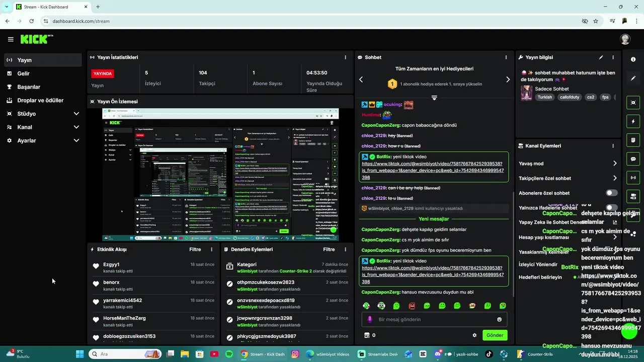Collapse the pinned leaderboard with the arrow icon

(x=434, y=98)
